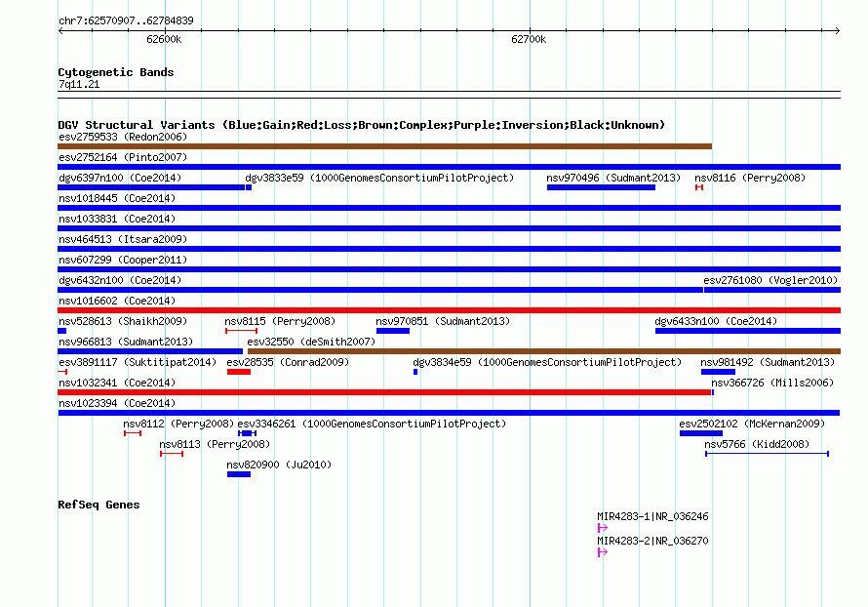Click the red nsv8115 loss interval glyph
868x607 pixels.
[x=241, y=331]
